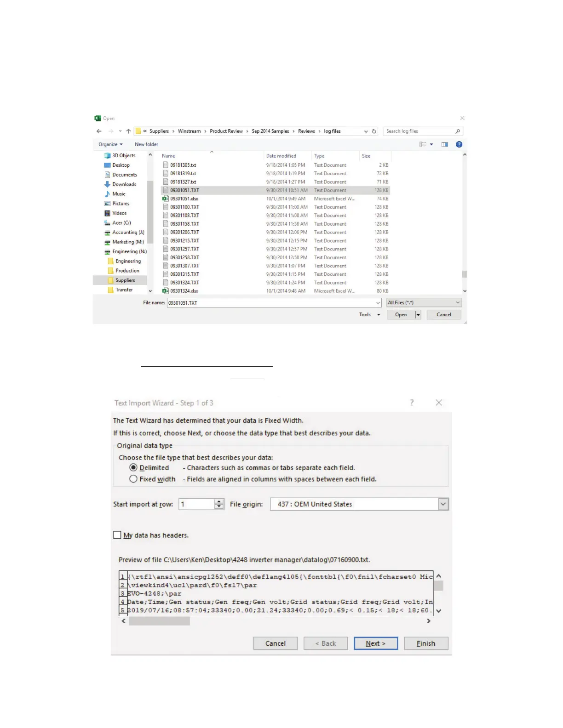Screen dimensions: 563x728
Task: Click the preview horizontal scrollbar thumb
Action: (159, 621)
